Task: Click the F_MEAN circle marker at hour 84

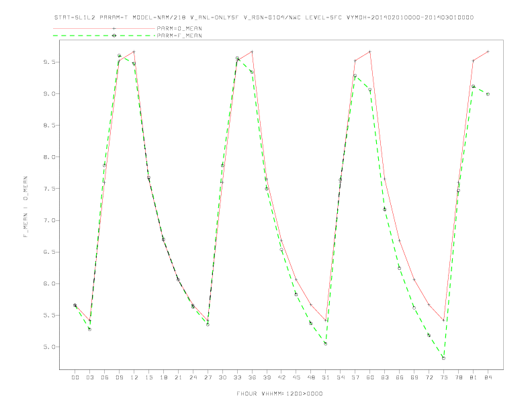Action: pyautogui.click(x=488, y=94)
